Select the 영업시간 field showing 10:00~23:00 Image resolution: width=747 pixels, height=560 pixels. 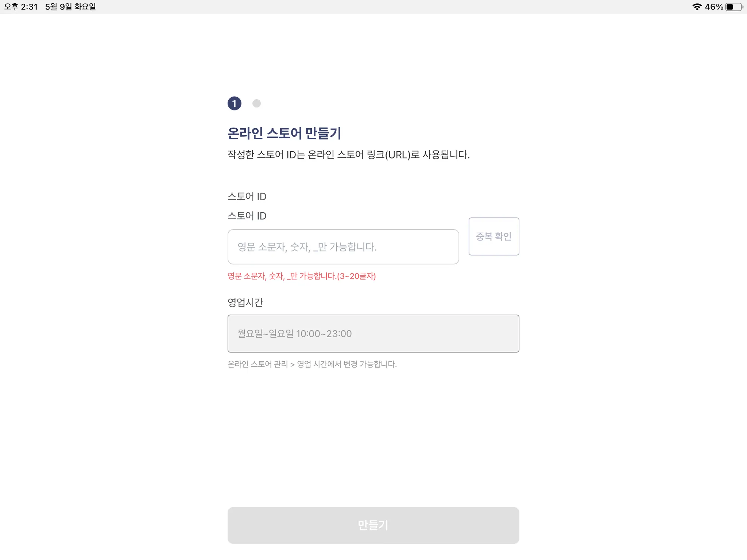(373, 334)
